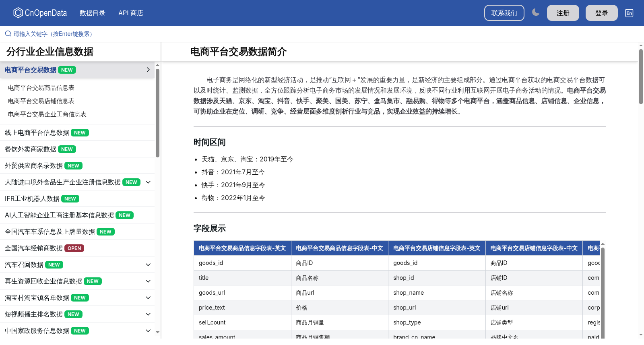644x345 pixels.
Task: Click sidebar scrollbar up arrow
Action: [x=158, y=65]
